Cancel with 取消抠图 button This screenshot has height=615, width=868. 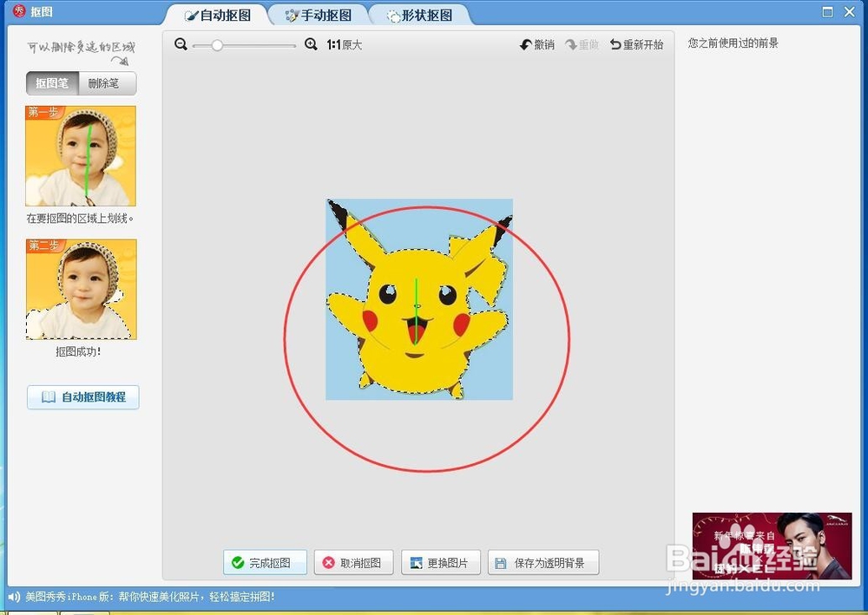[354, 562]
